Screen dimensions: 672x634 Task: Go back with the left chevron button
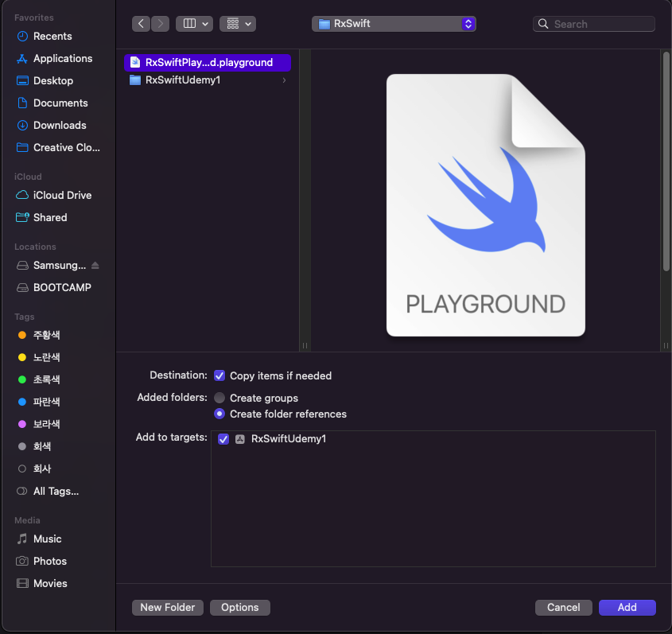pos(141,24)
